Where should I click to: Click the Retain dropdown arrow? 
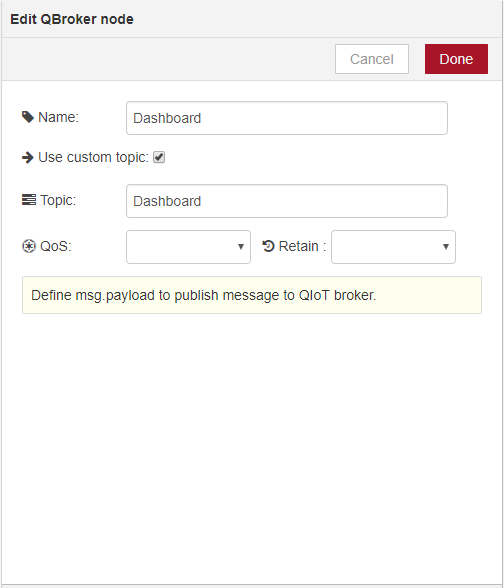click(x=446, y=247)
